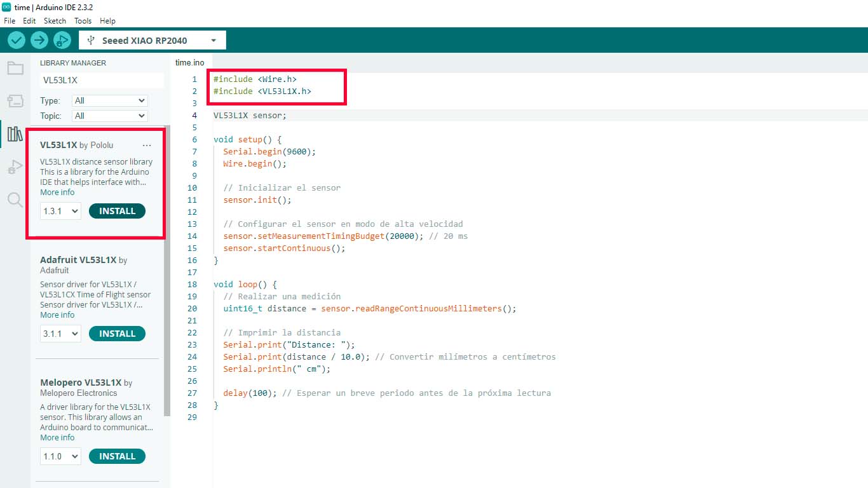Click the Serial.println(" cm"); line
This screenshot has height=488, width=868.
pyautogui.click(x=277, y=369)
